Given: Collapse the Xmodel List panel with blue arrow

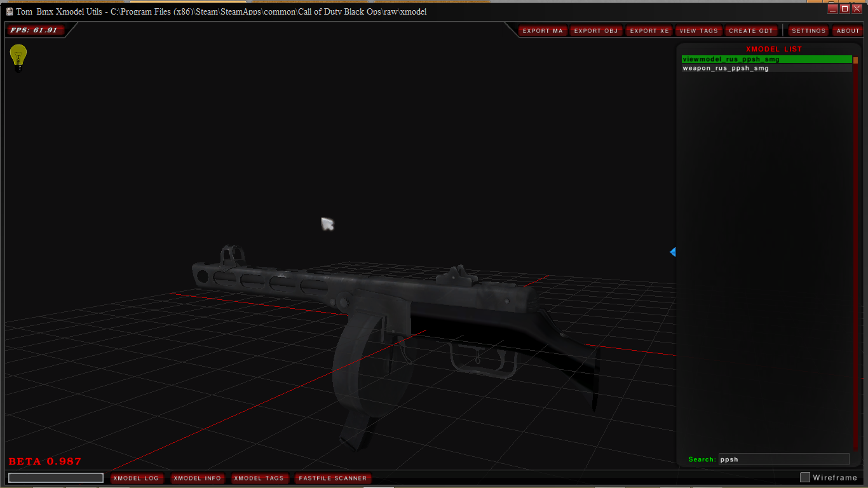Looking at the screenshot, I should point(672,252).
